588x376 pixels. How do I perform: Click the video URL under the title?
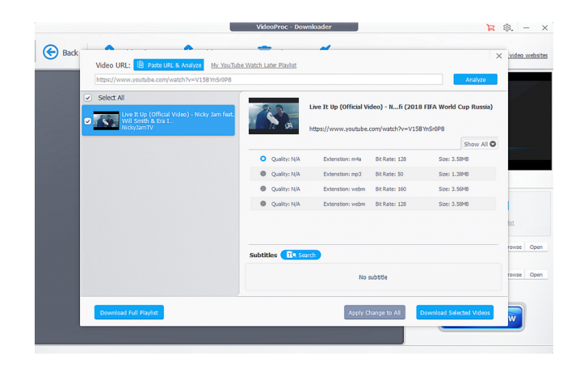click(376, 129)
